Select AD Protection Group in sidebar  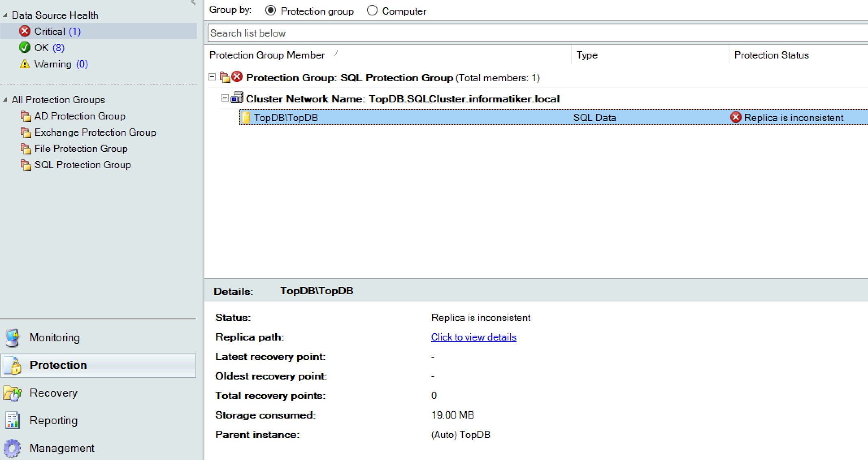click(x=80, y=116)
